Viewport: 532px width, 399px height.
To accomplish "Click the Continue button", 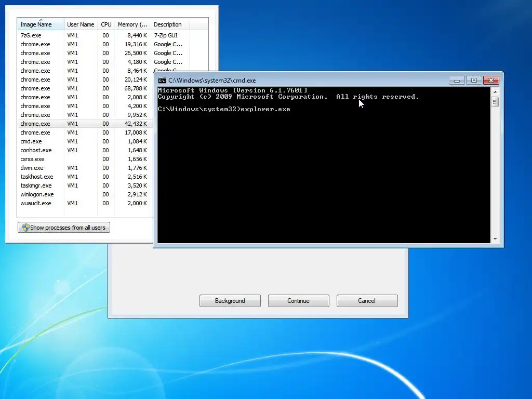I will pos(299,301).
